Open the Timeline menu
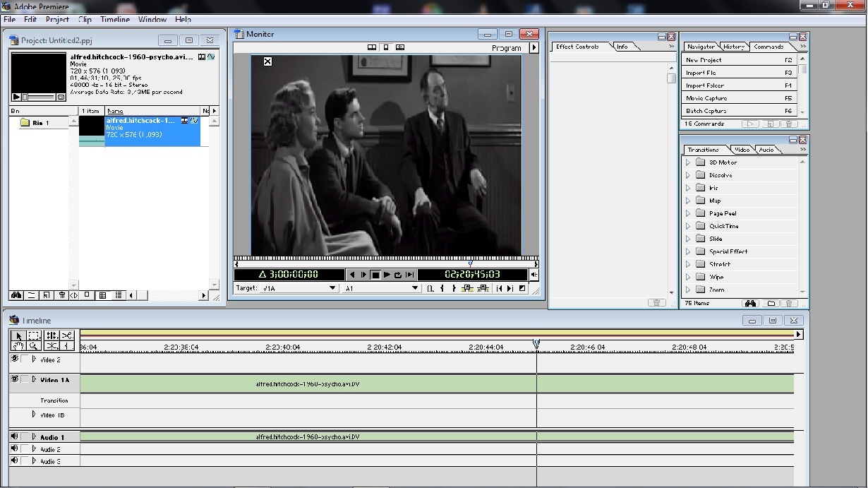This screenshot has height=488, width=868. pyautogui.click(x=115, y=20)
